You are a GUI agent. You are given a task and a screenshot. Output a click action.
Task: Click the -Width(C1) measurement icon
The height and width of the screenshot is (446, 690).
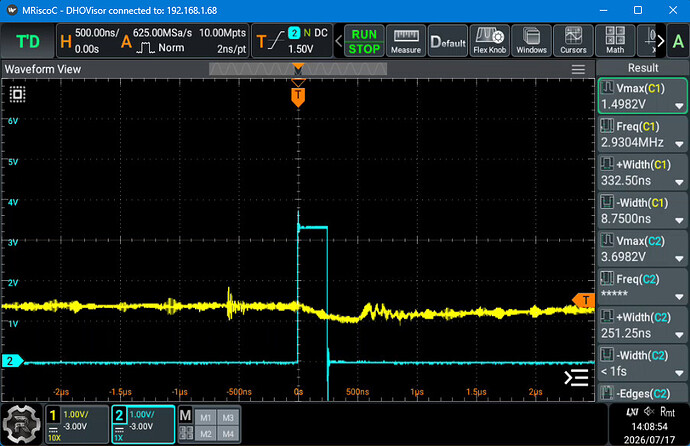coord(607,202)
